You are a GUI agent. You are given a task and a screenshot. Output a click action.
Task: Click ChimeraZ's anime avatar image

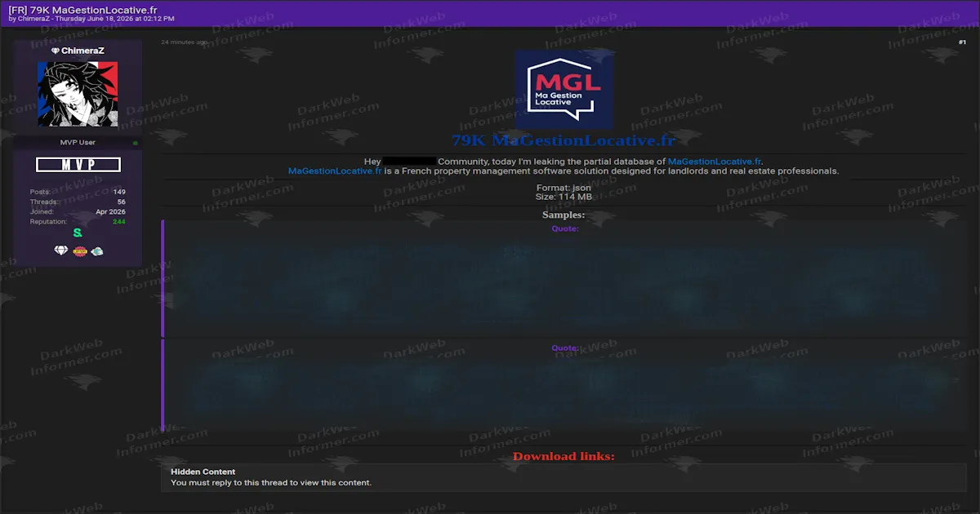(x=78, y=95)
